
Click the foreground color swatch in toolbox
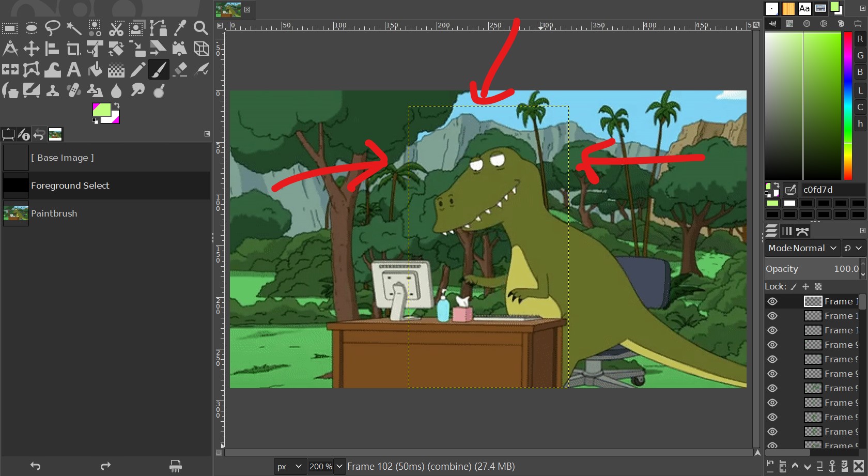click(101, 110)
